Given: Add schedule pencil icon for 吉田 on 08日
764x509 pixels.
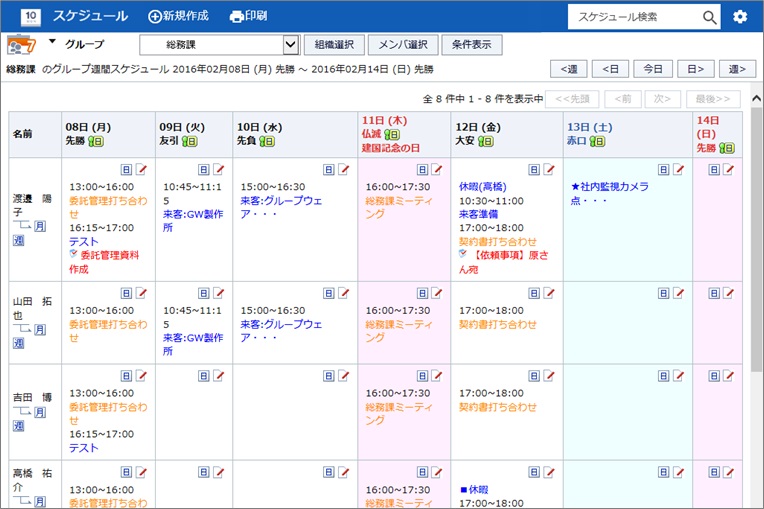Looking at the screenshot, I should coord(141,376).
